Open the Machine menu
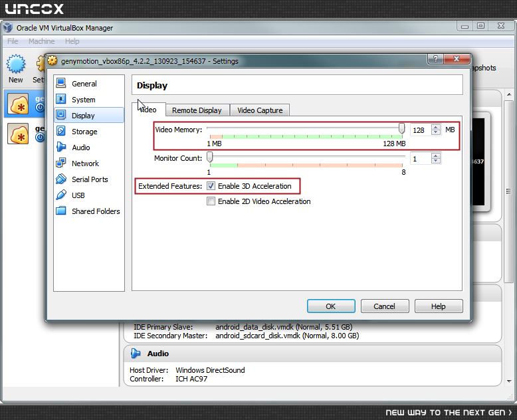 point(42,41)
